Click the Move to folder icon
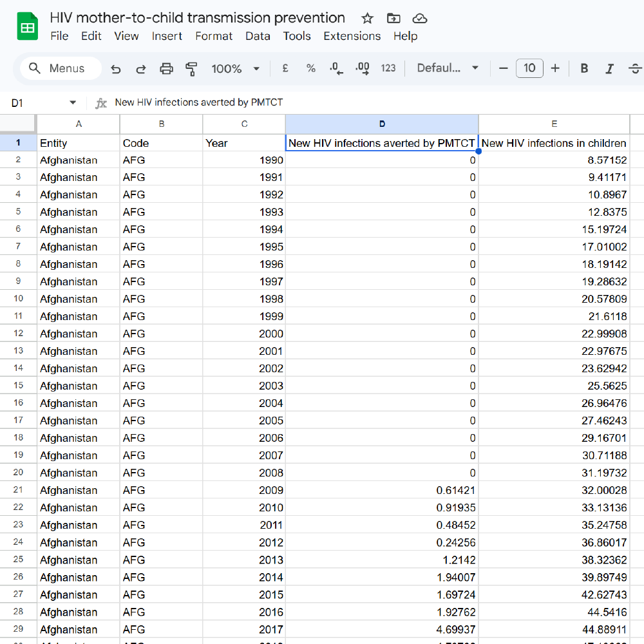 click(x=393, y=19)
